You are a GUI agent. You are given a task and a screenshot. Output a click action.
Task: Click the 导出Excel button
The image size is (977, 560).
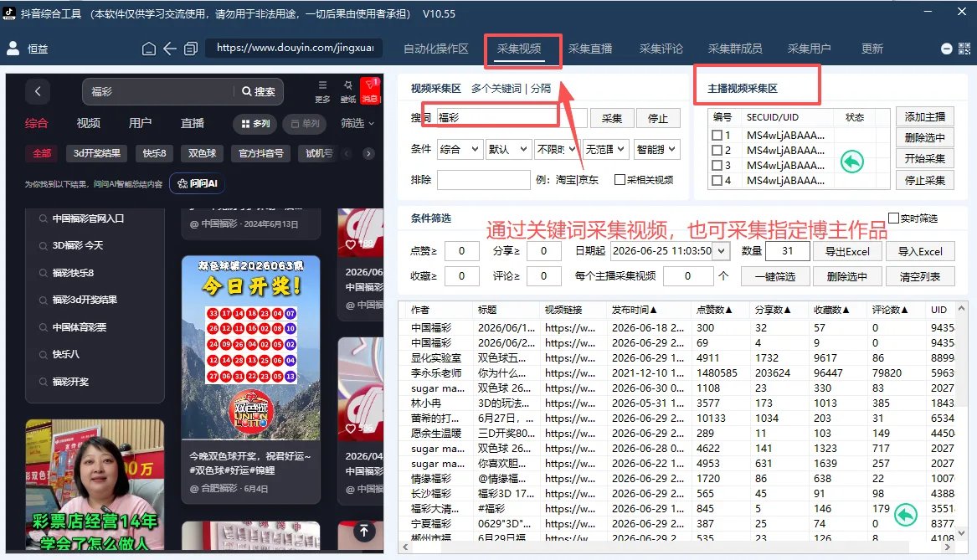click(847, 252)
